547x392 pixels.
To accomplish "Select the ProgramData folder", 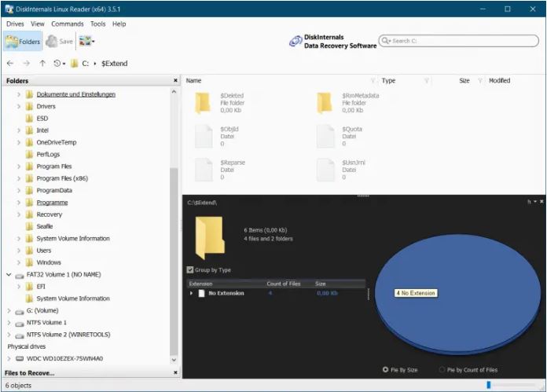I will [x=54, y=190].
